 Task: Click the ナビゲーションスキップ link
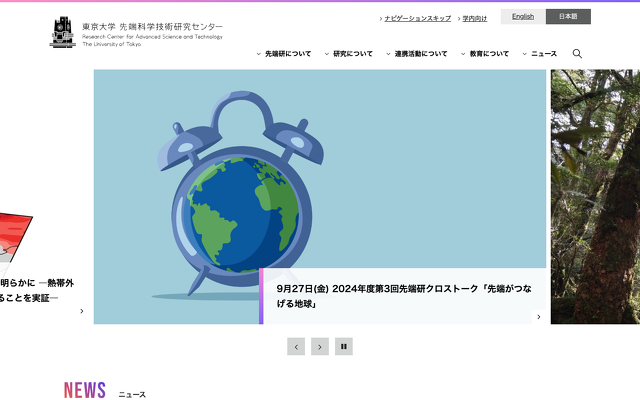(x=417, y=18)
